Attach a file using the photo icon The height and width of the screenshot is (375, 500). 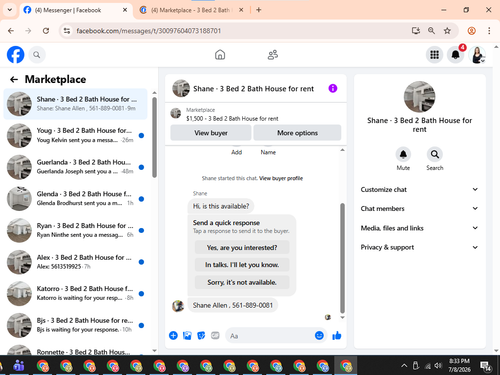[187, 335]
